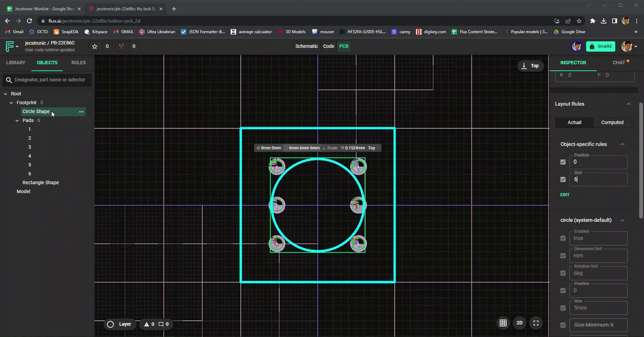Image resolution: width=644 pixels, height=337 pixels.
Task: Click the warnings triangle indicator
Action: 146,324
